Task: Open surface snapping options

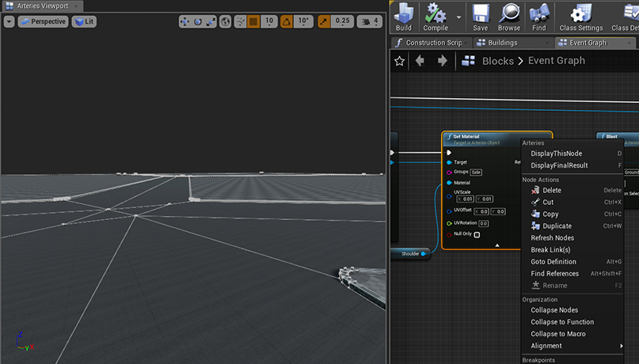Action: [241, 21]
